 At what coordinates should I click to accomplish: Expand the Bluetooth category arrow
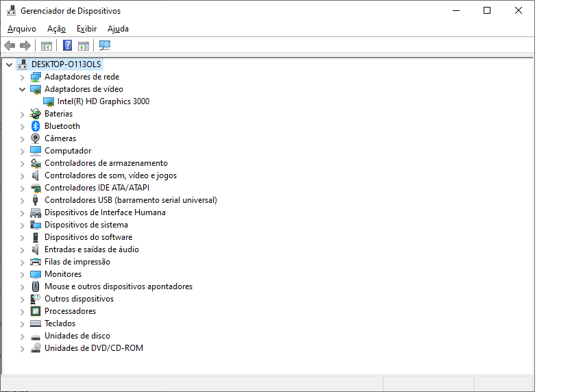pyautogui.click(x=22, y=127)
